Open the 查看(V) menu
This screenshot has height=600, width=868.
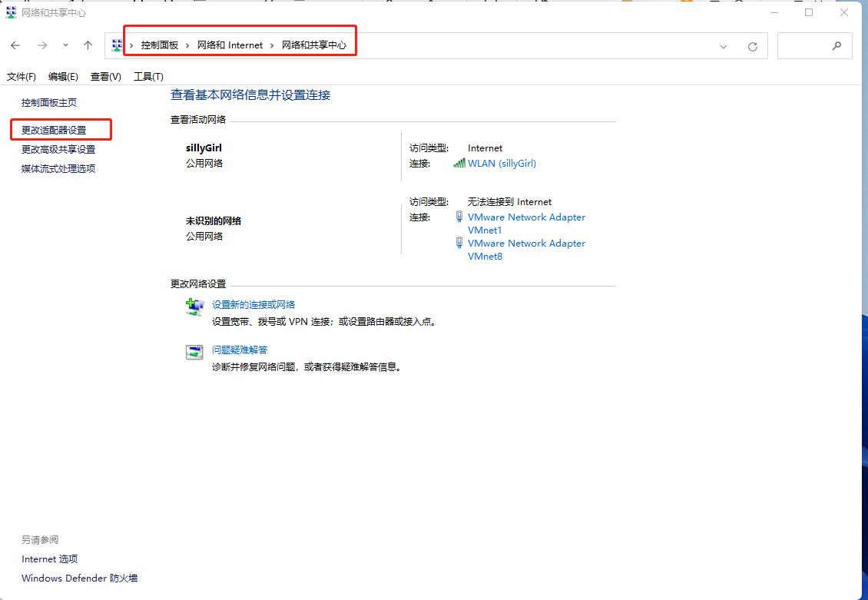pyautogui.click(x=107, y=76)
